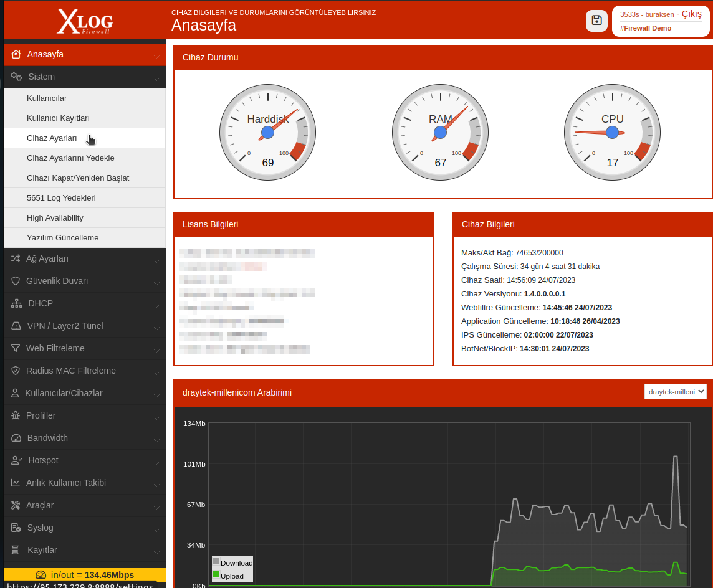Image resolution: width=713 pixels, height=588 pixels.
Task: Click the Çıkış logout link
Action: (x=691, y=14)
